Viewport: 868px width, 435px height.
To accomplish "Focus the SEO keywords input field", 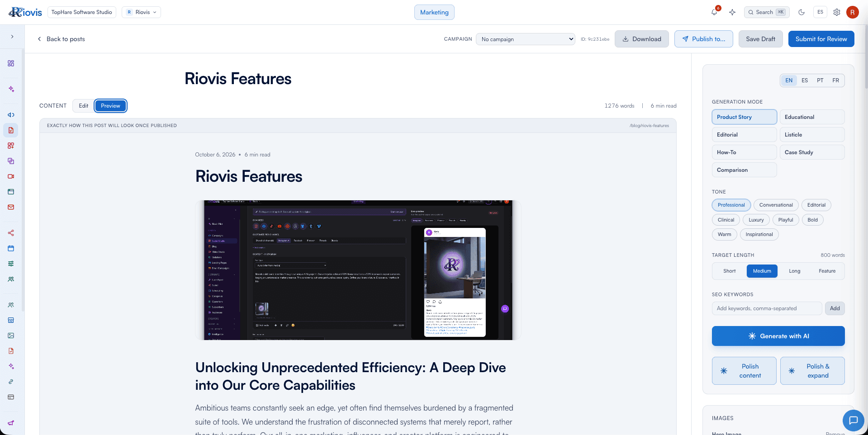I will point(767,308).
